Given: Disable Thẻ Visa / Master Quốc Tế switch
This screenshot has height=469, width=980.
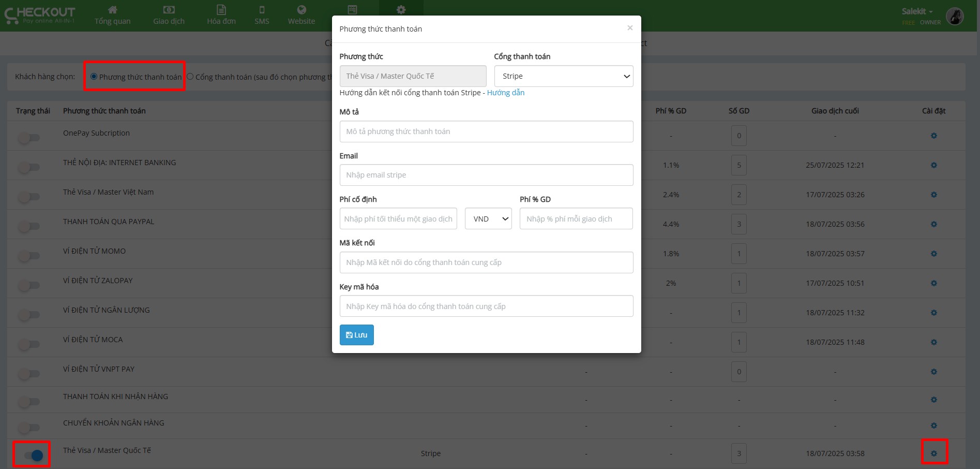Looking at the screenshot, I should click(33, 456).
